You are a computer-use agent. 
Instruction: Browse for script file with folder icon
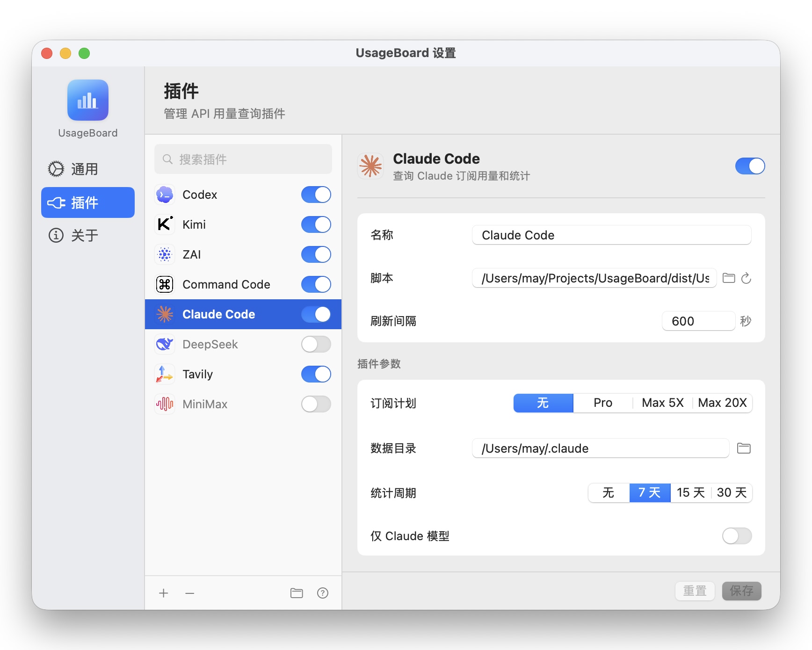pos(729,278)
